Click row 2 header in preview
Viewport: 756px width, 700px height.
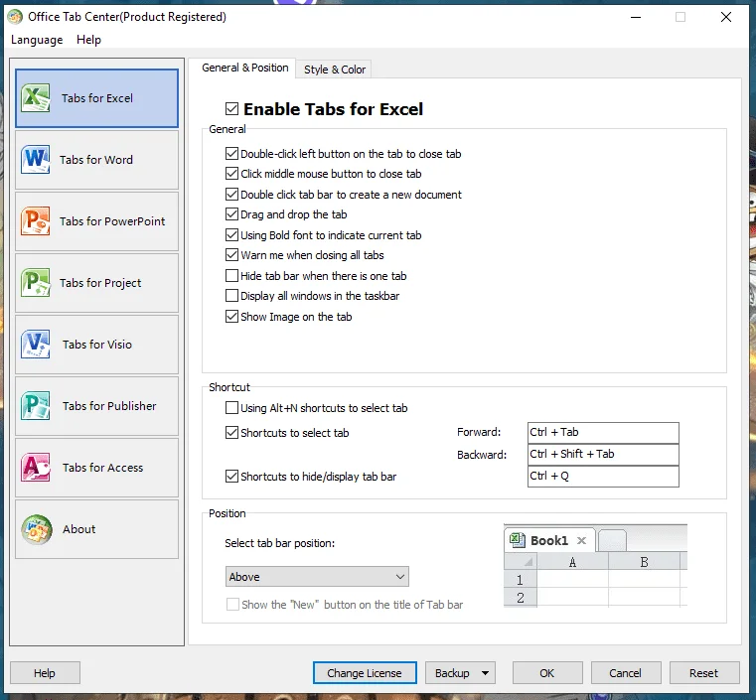pos(521,598)
